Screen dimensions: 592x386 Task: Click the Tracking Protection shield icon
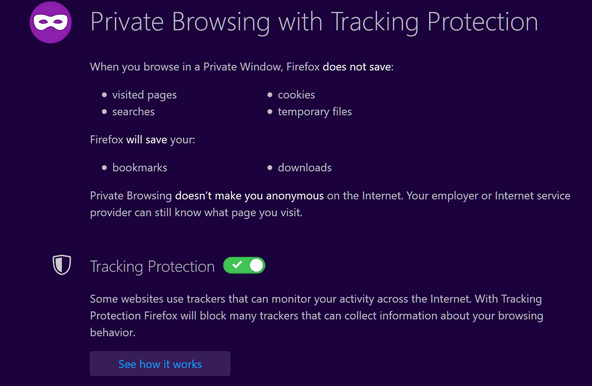coord(62,265)
